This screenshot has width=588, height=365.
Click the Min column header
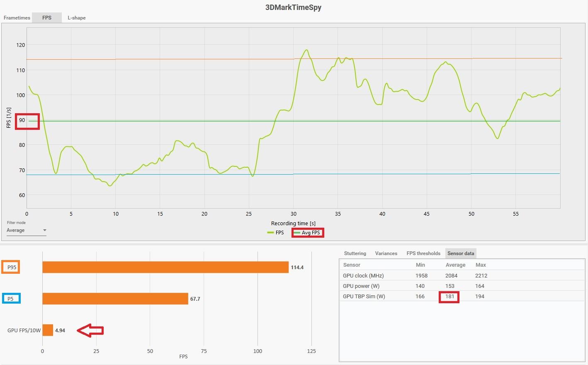point(420,265)
